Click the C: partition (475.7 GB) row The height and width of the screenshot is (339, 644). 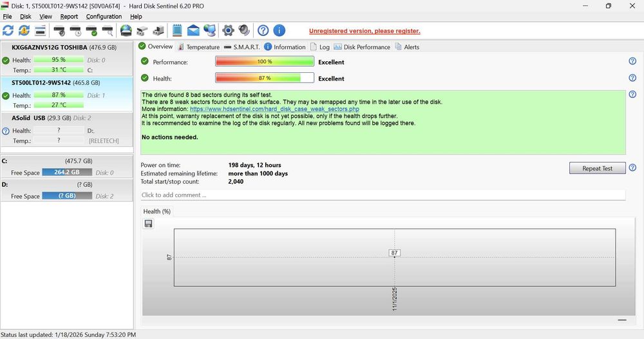[x=66, y=167]
